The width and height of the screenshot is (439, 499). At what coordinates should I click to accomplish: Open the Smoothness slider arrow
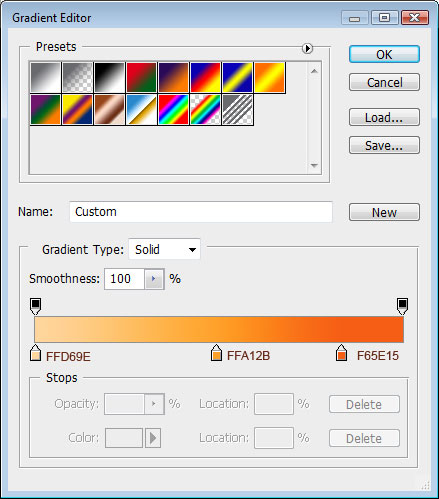click(154, 279)
